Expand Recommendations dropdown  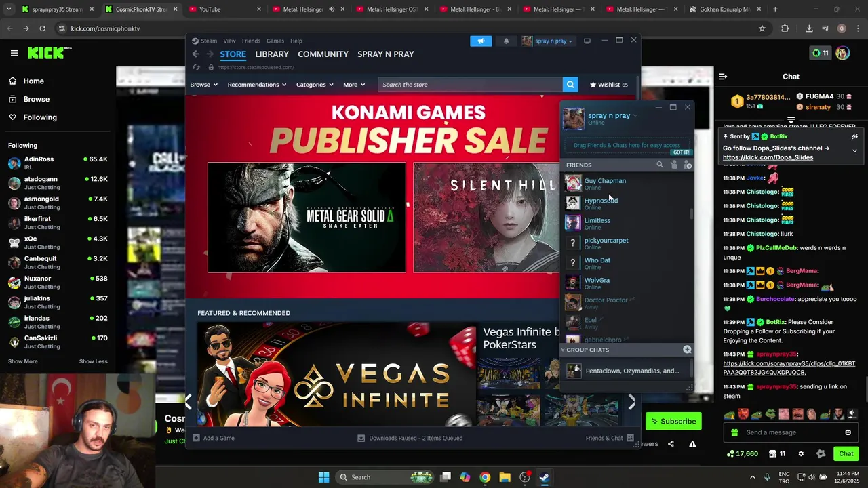257,85
